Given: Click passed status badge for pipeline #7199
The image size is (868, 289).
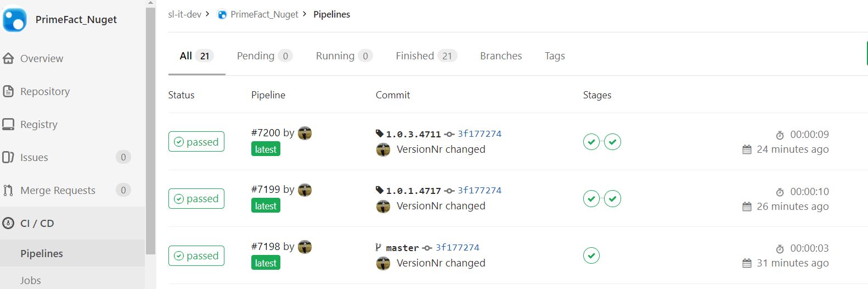Looking at the screenshot, I should (x=196, y=199).
